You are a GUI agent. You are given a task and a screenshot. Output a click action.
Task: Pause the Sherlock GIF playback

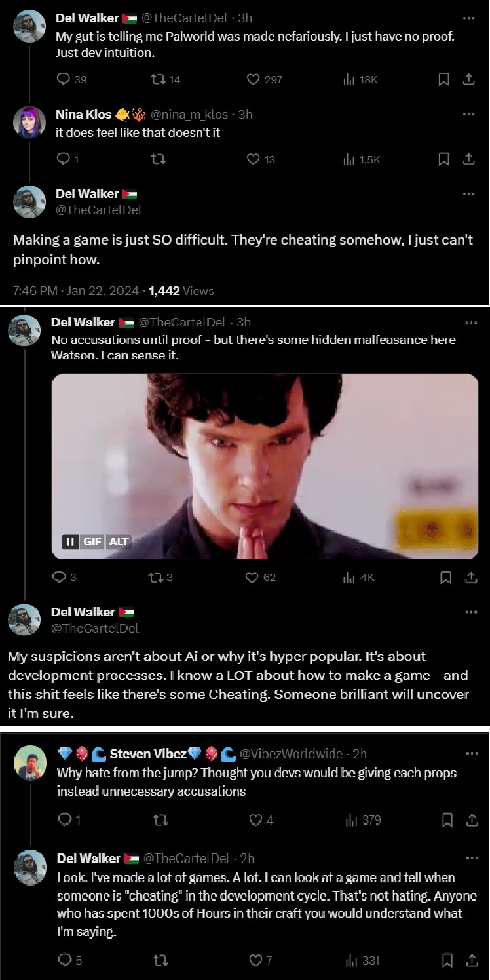pos(70,541)
